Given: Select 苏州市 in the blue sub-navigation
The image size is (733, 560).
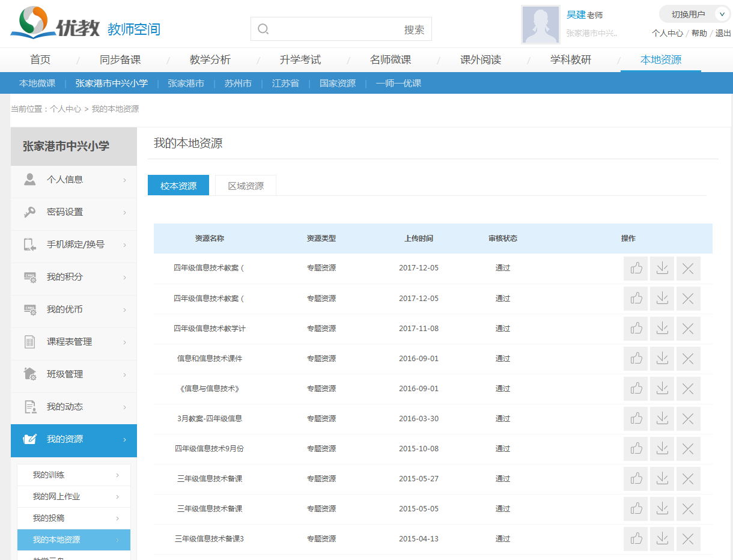Looking at the screenshot, I should click(x=238, y=84).
